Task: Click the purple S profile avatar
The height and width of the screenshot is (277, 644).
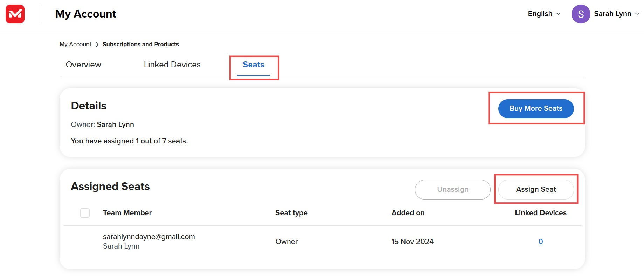Action: [581, 14]
